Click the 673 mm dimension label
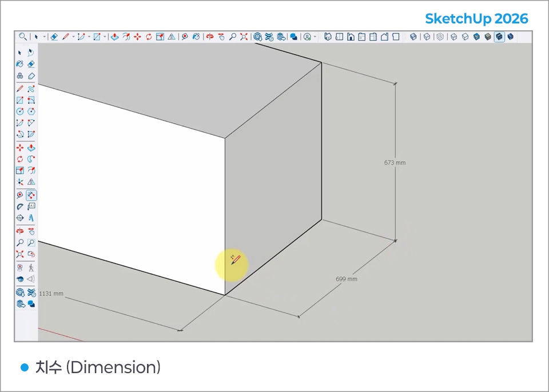 click(395, 163)
